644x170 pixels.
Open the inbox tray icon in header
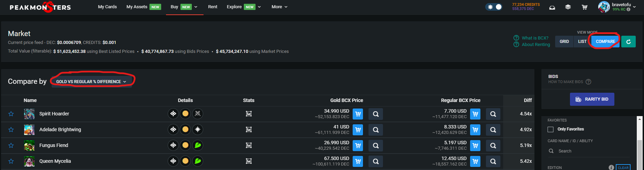pyautogui.click(x=552, y=7)
